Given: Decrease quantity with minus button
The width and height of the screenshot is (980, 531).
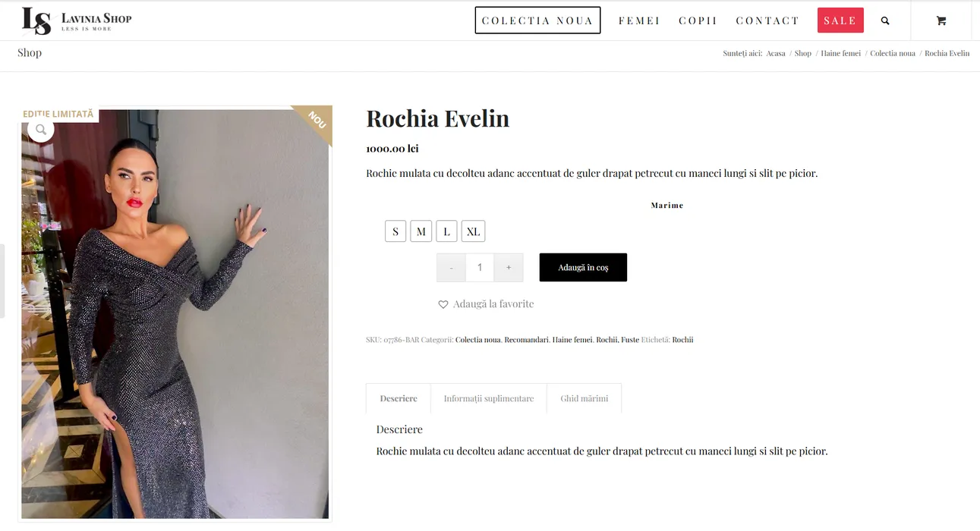Looking at the screenshot, I should pyautogui.click(x=451, y=268).
